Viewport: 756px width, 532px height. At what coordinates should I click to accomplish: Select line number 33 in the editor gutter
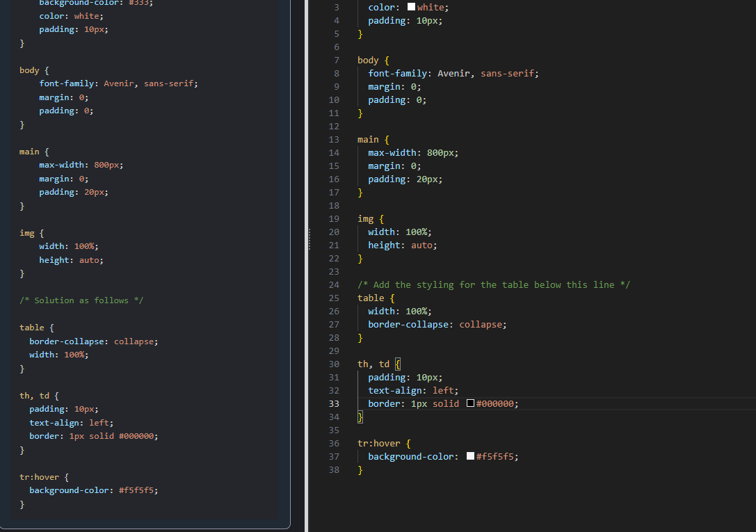point(334,404)
